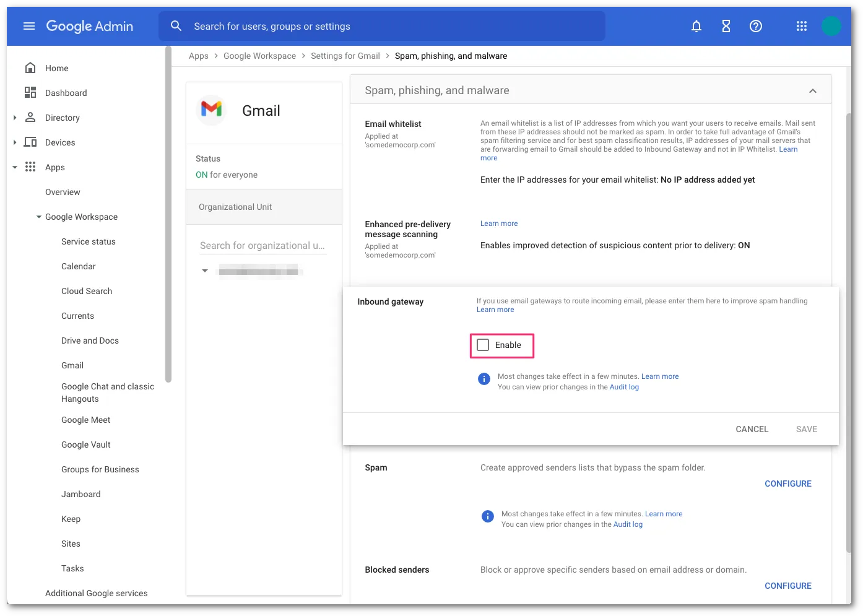
Task: Click the Devices sidebar icon
Action: 30,142
